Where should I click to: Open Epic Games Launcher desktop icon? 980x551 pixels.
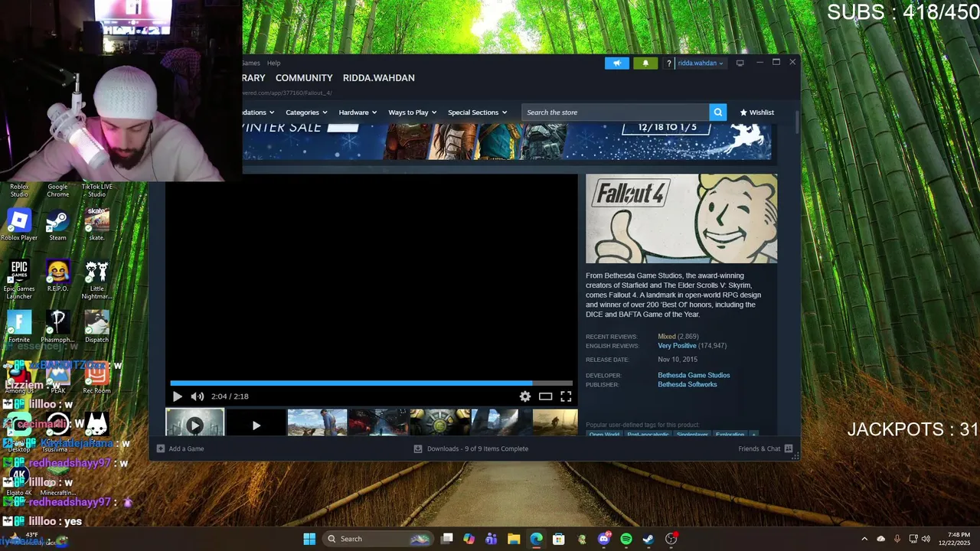[x=19, y=279]
